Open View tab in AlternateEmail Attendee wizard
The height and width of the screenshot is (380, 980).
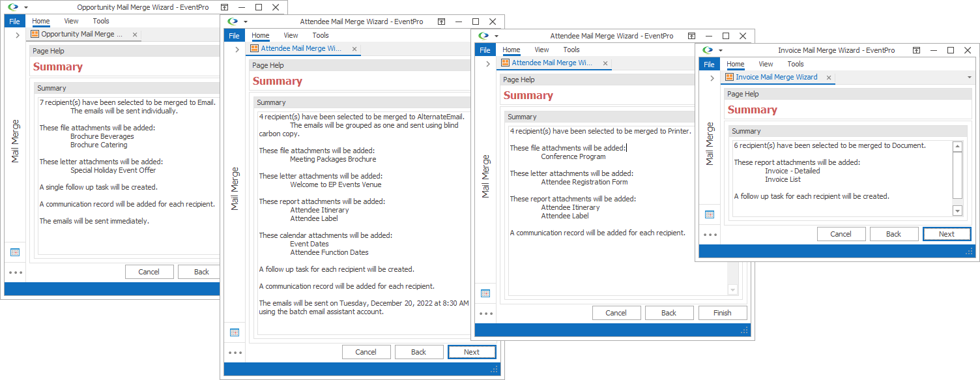291,36
